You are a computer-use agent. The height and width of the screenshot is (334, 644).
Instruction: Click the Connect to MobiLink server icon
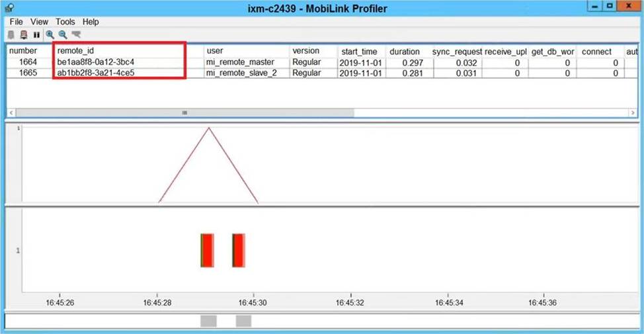[x=11, y=34]
